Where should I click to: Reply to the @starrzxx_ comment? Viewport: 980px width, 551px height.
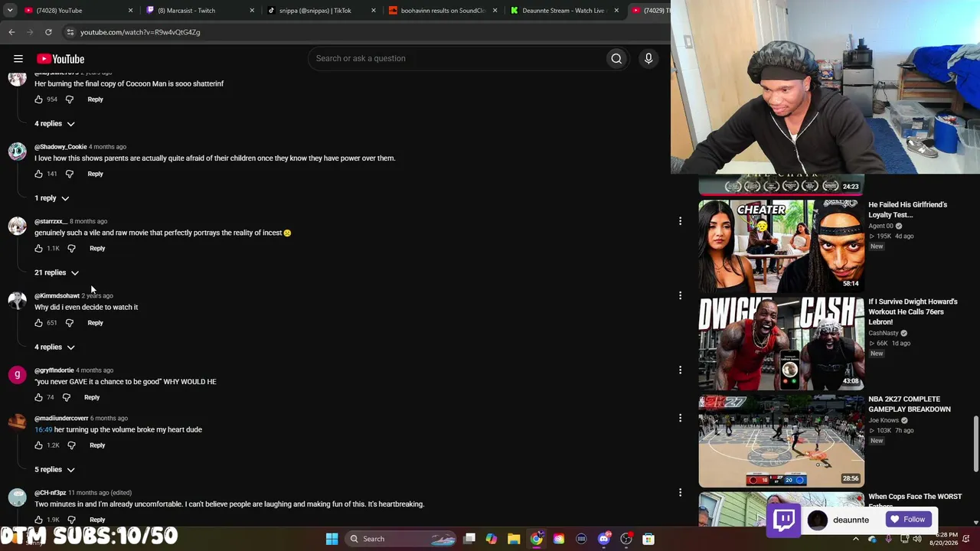[x=97, y=248]
